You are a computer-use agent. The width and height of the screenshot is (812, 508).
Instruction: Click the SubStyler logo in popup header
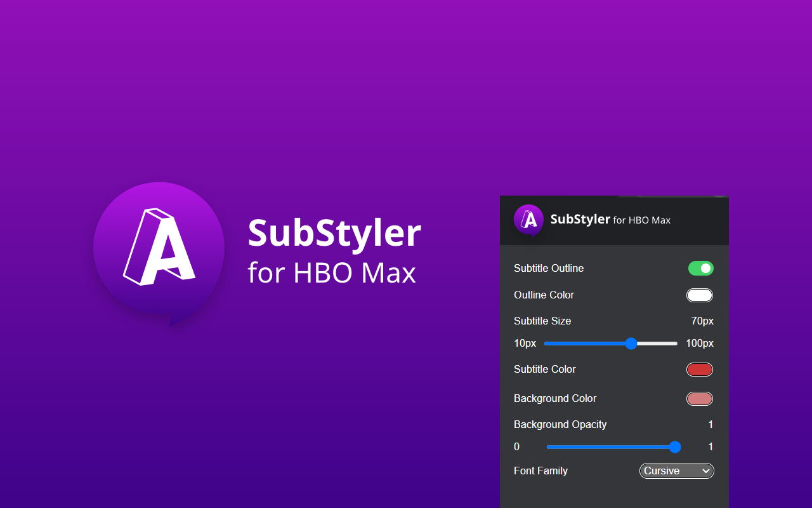point(528,220)
